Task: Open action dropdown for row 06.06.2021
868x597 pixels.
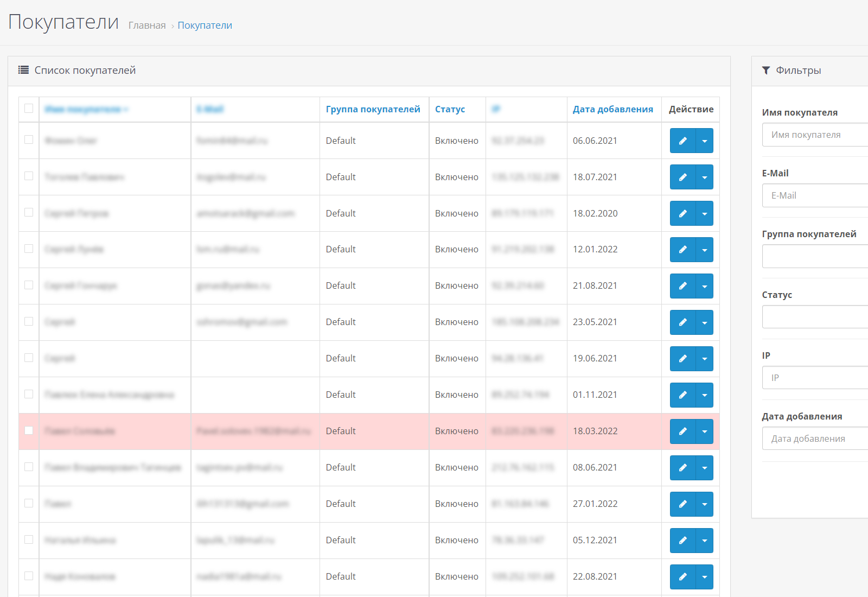Action: [705, 141]
